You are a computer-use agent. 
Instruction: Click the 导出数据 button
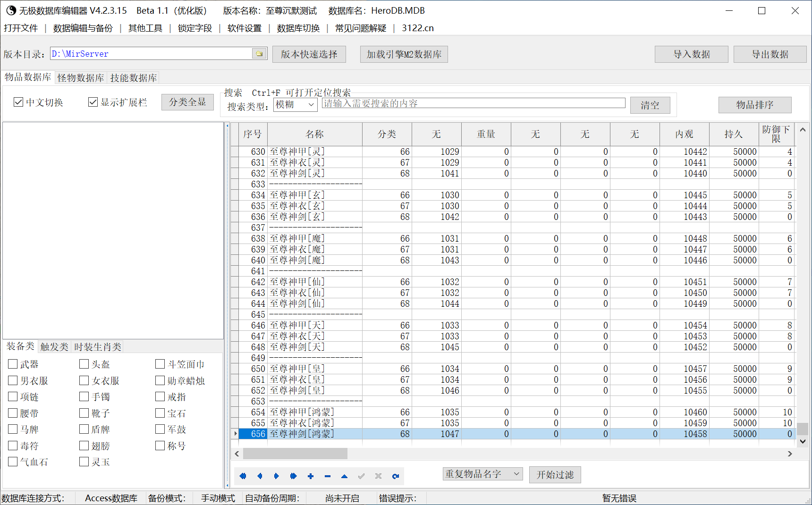pos(770,54)
